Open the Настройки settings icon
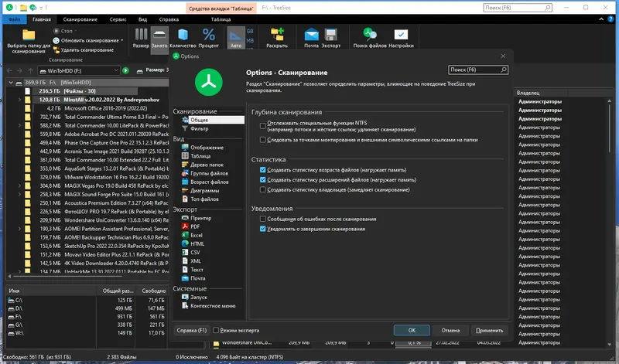619x364 pixels. 401,34
